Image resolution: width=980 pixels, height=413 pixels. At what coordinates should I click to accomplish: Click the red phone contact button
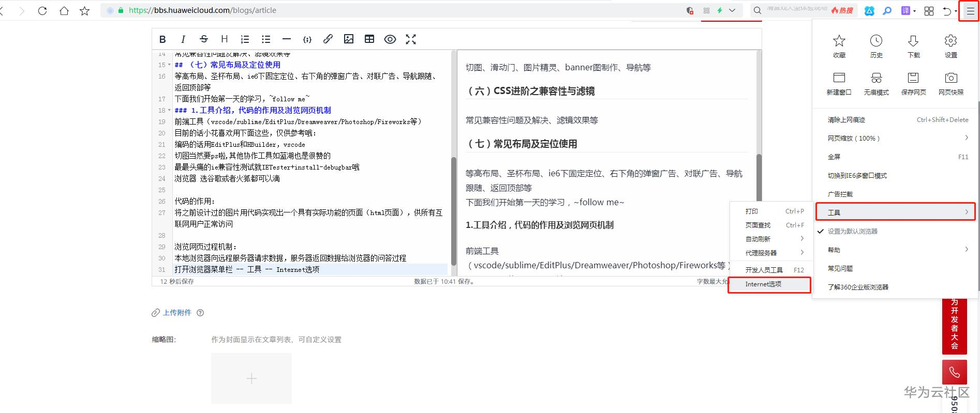(955, 372)
